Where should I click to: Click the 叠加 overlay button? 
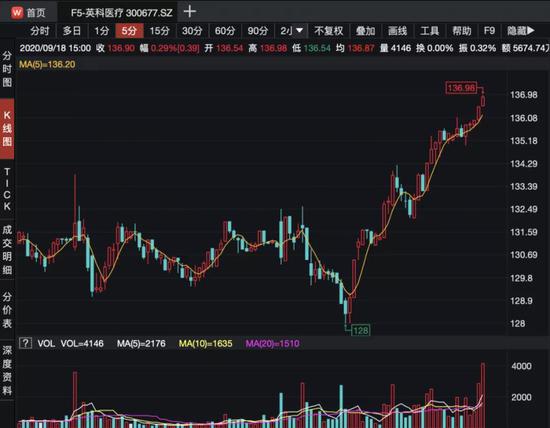click(x=365, y=31)
